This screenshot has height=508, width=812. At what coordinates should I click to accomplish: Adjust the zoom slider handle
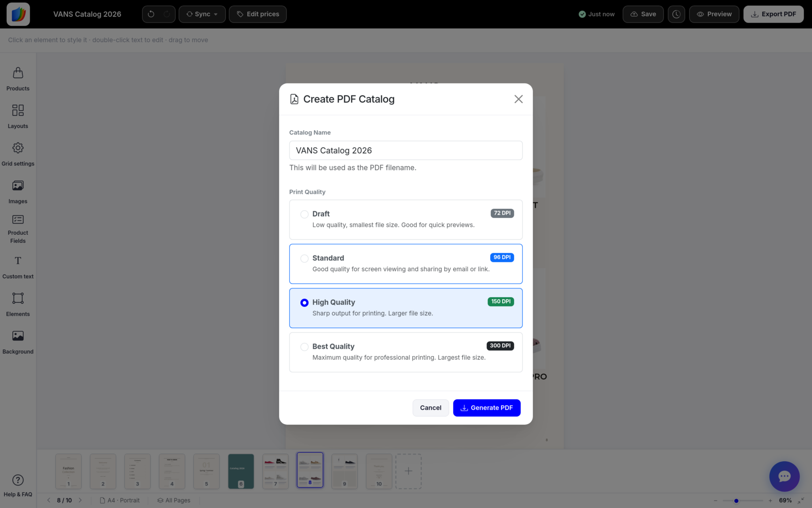[x=736, y=501]
